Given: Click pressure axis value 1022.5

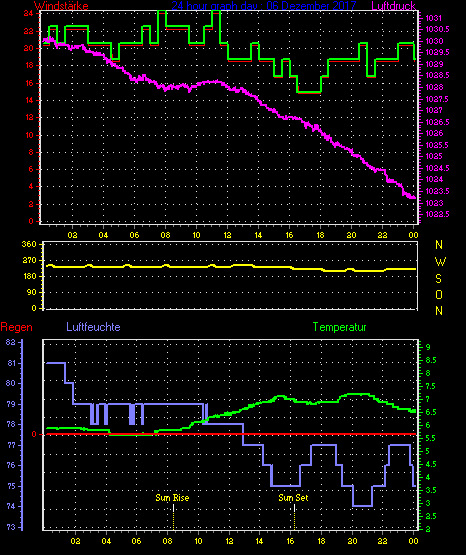Looking at the screenshot, I should [437, 214].
